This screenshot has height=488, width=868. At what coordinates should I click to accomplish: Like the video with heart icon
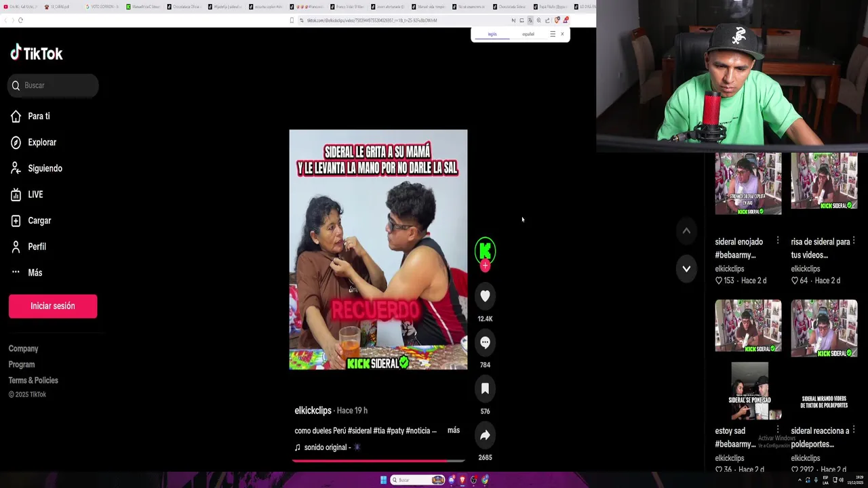click(485, 296)
